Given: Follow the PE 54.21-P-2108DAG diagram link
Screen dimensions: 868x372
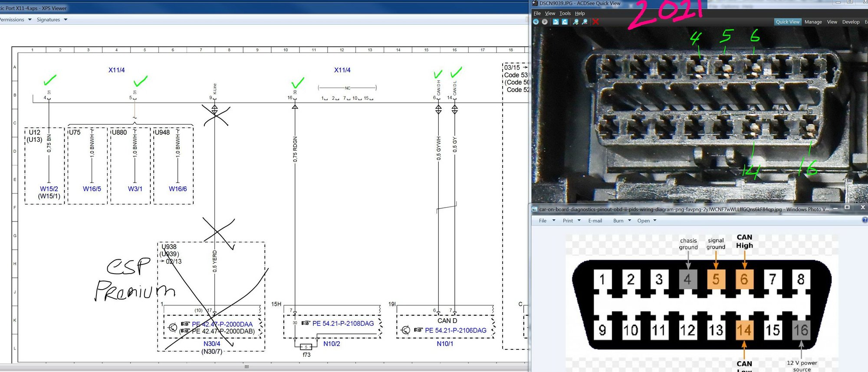Looking at the screenshot, I should (343, 323).
